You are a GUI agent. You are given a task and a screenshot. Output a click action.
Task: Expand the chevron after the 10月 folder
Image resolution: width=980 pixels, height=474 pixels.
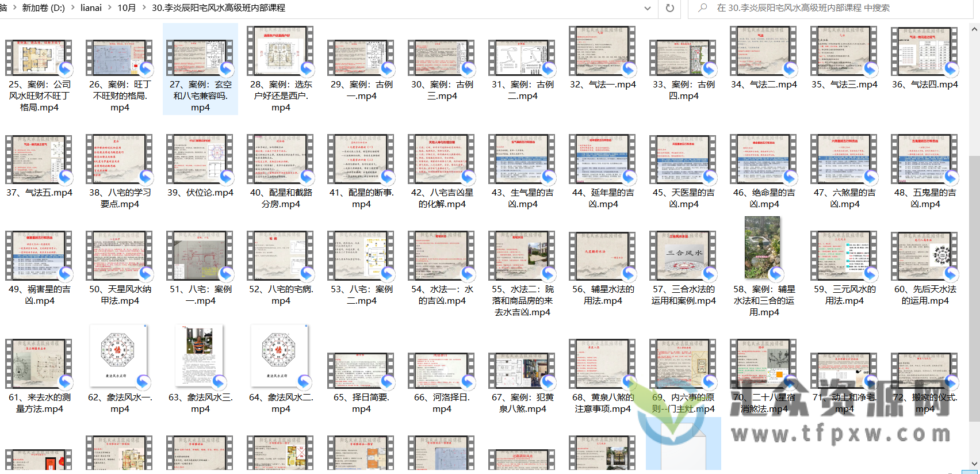144,8
